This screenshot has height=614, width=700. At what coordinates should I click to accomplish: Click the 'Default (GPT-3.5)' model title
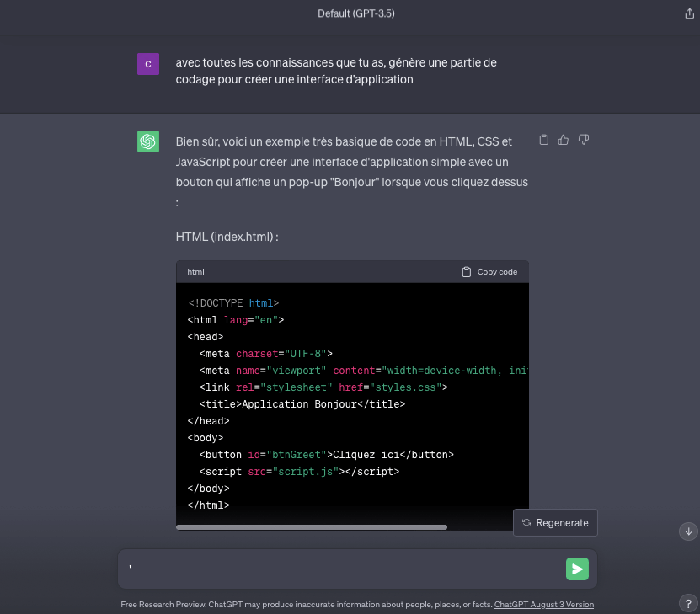tap(356, 13)
